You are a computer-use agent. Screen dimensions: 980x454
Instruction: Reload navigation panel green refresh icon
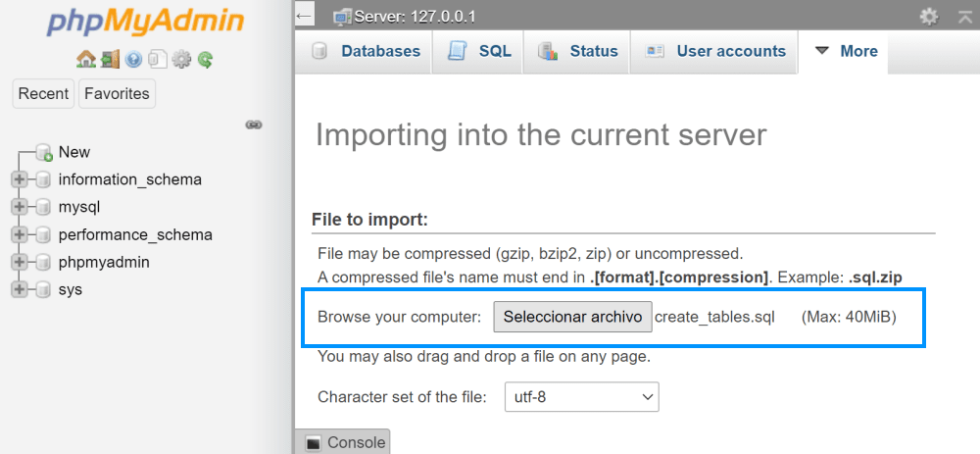coord(205,60)
